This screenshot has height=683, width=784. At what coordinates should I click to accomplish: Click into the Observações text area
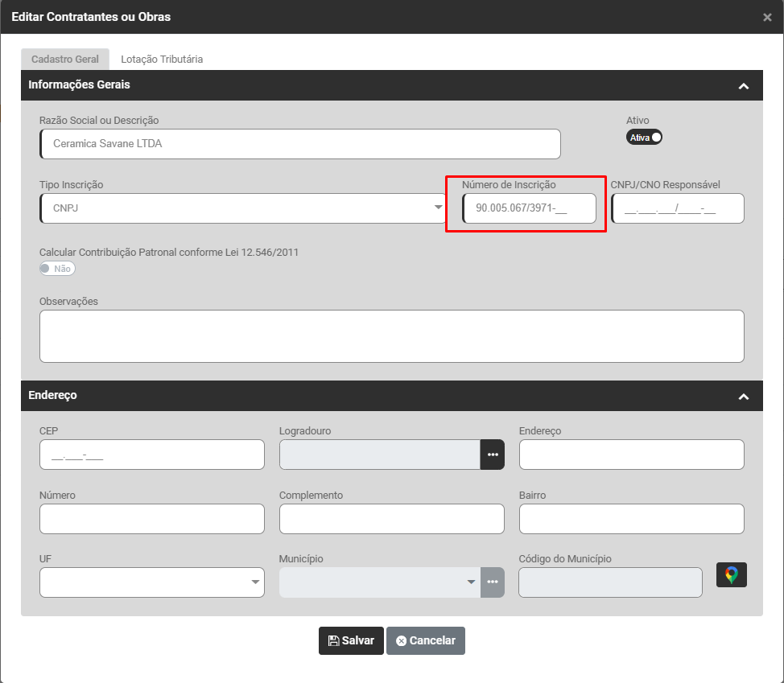click(x=391, y=336)
